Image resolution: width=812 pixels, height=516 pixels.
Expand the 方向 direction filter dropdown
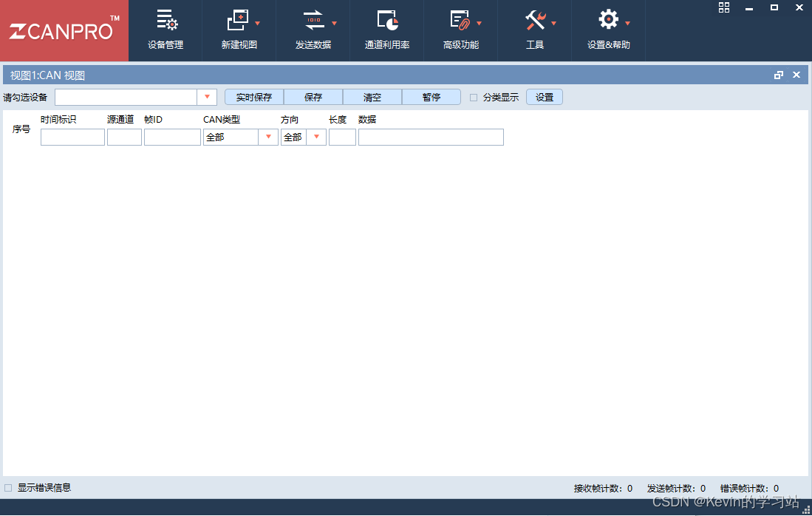point(316,137)
